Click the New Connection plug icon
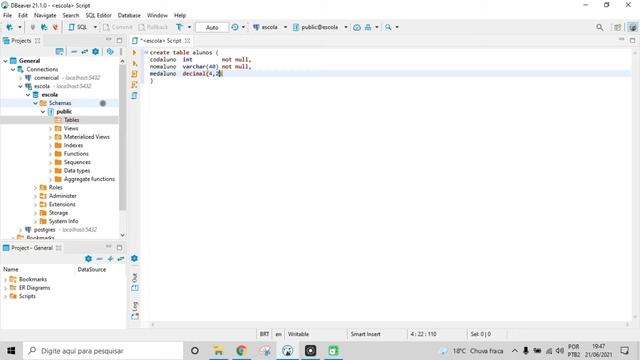640x360 pixels. (9, 27)
